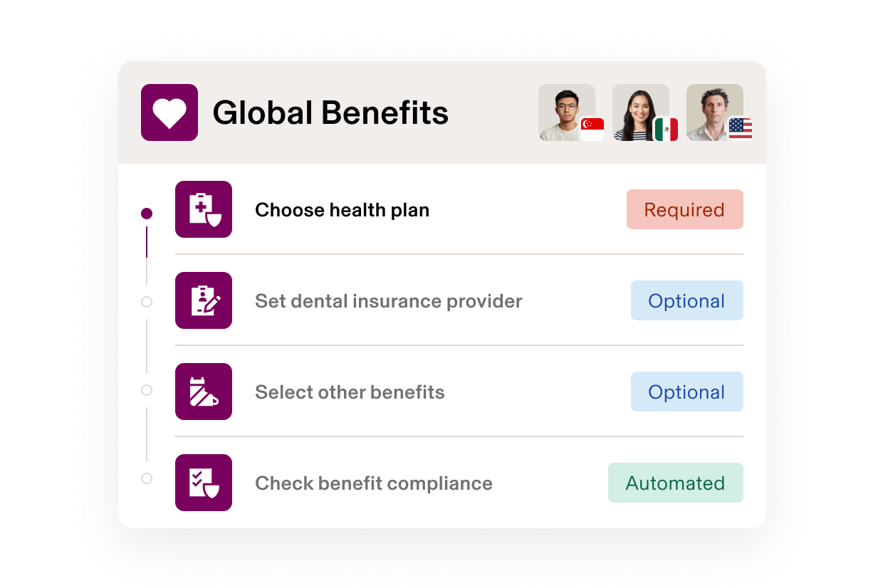
Task: Select the health plan clipboard icon
Action: pos(204,209)
